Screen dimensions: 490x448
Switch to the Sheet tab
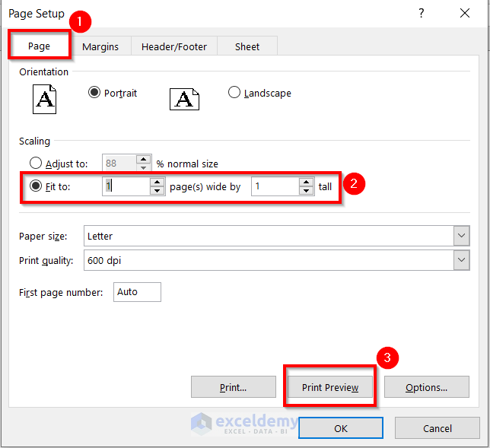coord(247,46)
